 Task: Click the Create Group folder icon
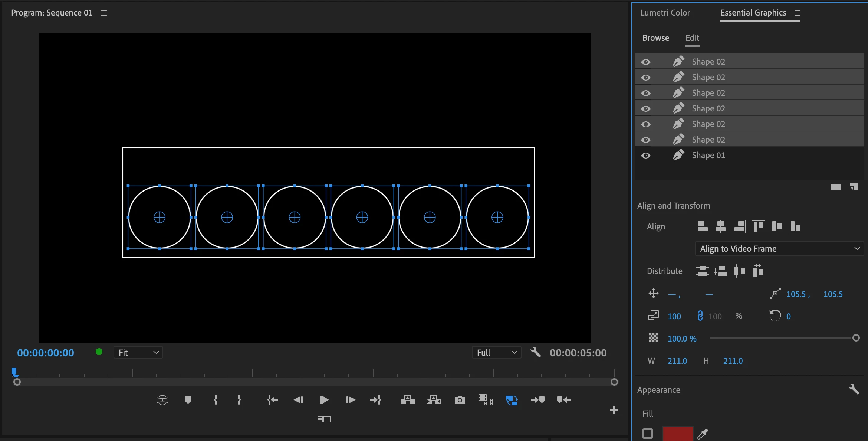(x=835, y=186)
